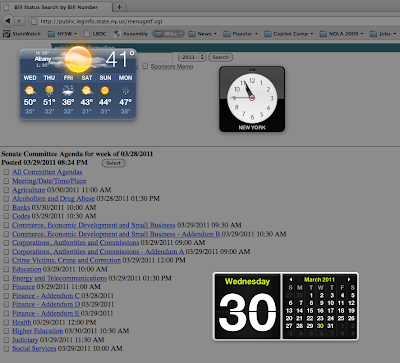Open the NOLA 2009 bookmarks folder
This screenshot has width=400, height=363.
(341, 34)
